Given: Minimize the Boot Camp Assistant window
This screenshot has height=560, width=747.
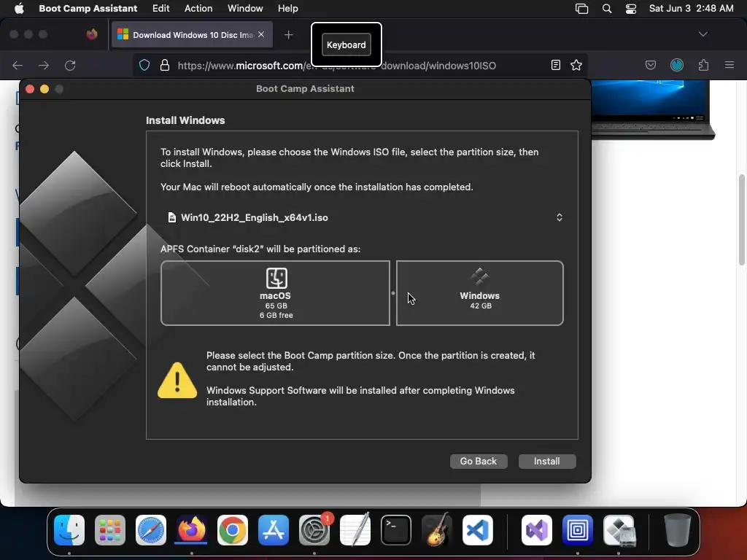Looking at the screenshot, I should [44, 89].
